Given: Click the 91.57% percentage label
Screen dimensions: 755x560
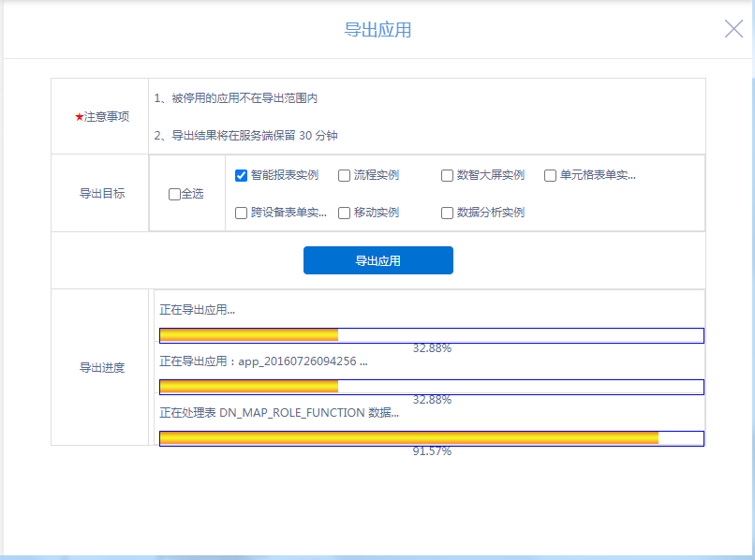Looking at the screenshot, I should click(x=432, y=451).
